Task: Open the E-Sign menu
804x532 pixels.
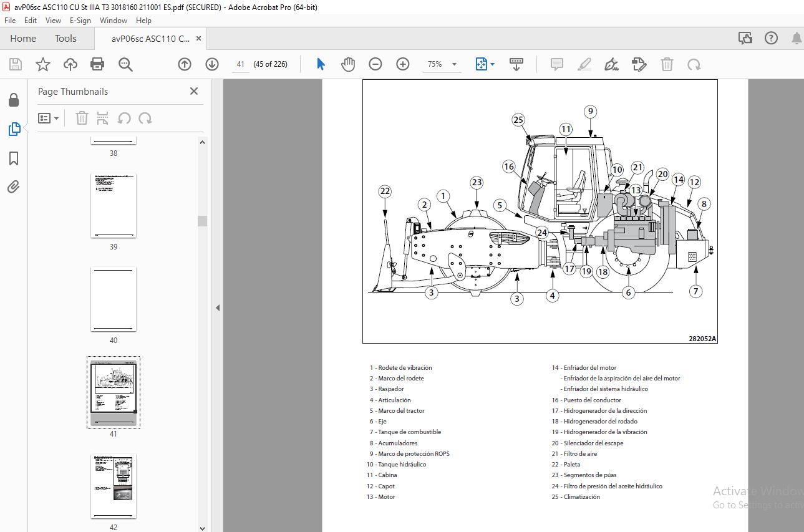Action: [80, 21]
